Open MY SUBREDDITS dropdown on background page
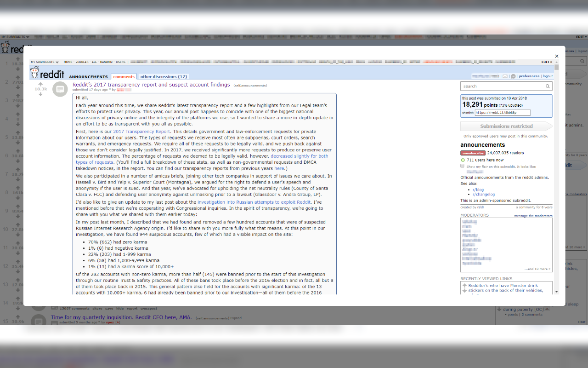Screen dimensions: 588x368 tap(15, 37)
